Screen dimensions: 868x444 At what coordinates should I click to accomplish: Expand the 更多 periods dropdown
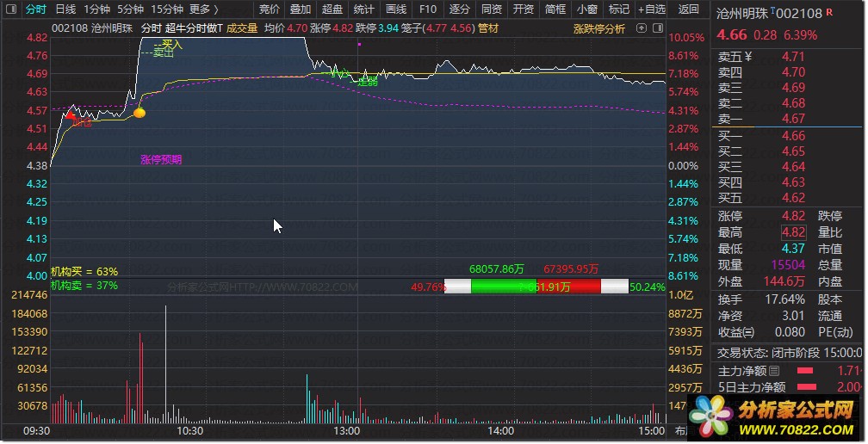click(x=203, y=9)
